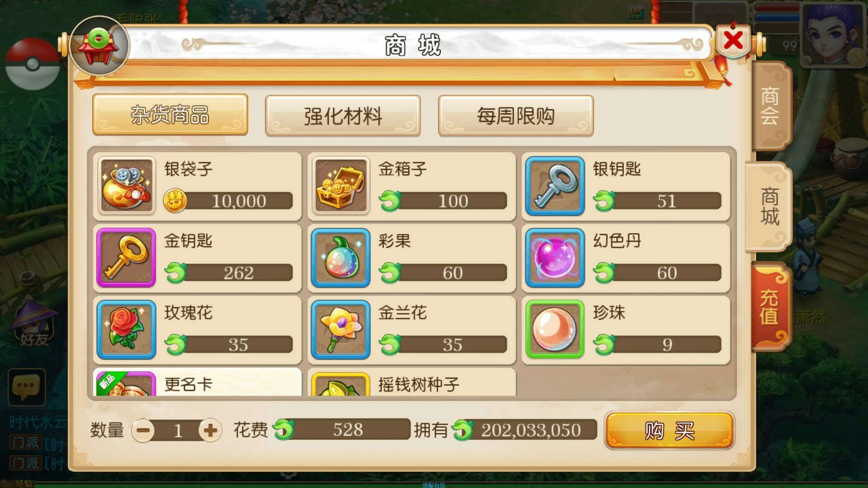868x488 pixels.
Task: Open the 充值 recharge side tab
Action: (x=770, y=307)
